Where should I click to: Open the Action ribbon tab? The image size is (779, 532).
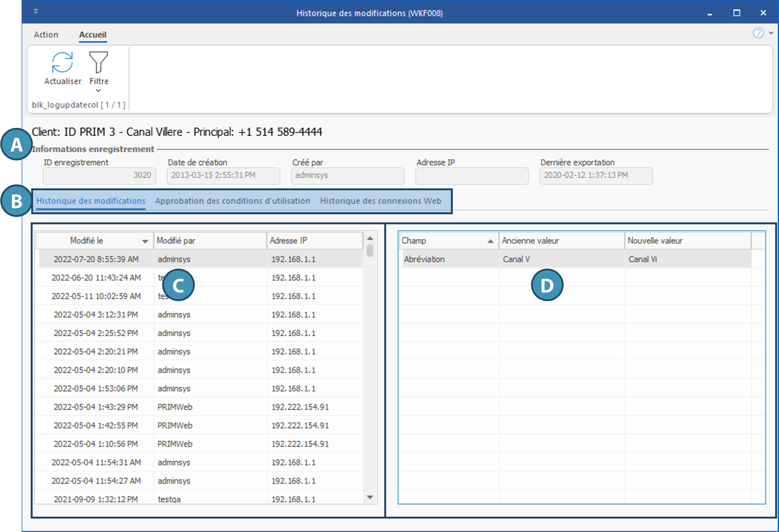pyautogui.click(x=46, y=35)
